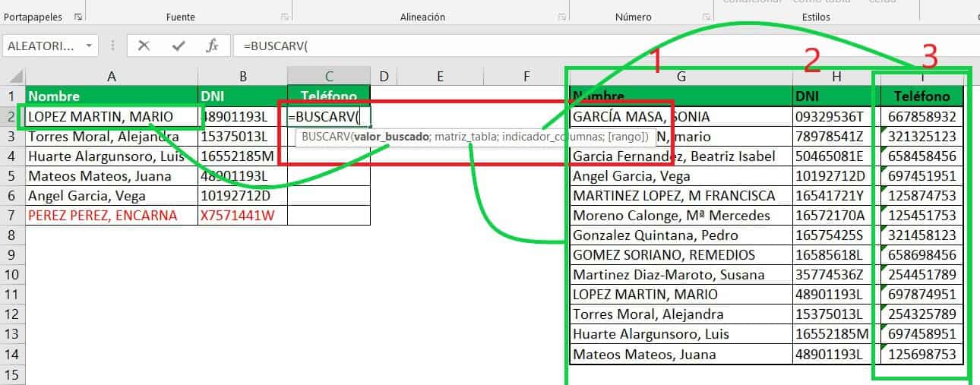The height and width of the screenshot is (385, 980).
Task: Select phone cell 667858932
Action: click(x=922, y=116)
